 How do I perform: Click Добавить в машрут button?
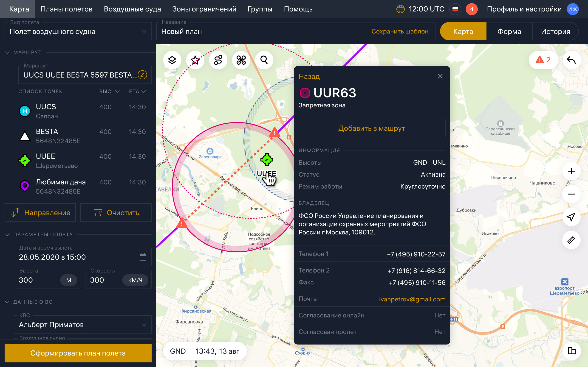[x=372, y=128]
